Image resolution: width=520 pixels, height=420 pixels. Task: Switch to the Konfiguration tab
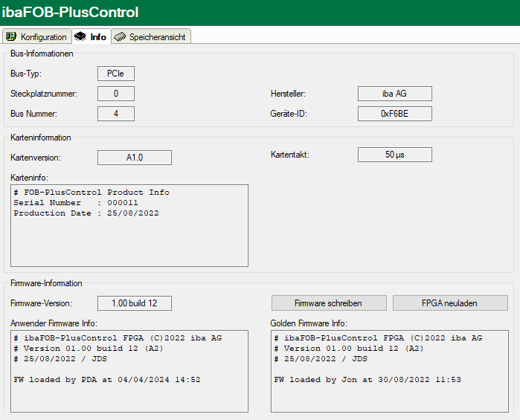[x=43, y=36]
